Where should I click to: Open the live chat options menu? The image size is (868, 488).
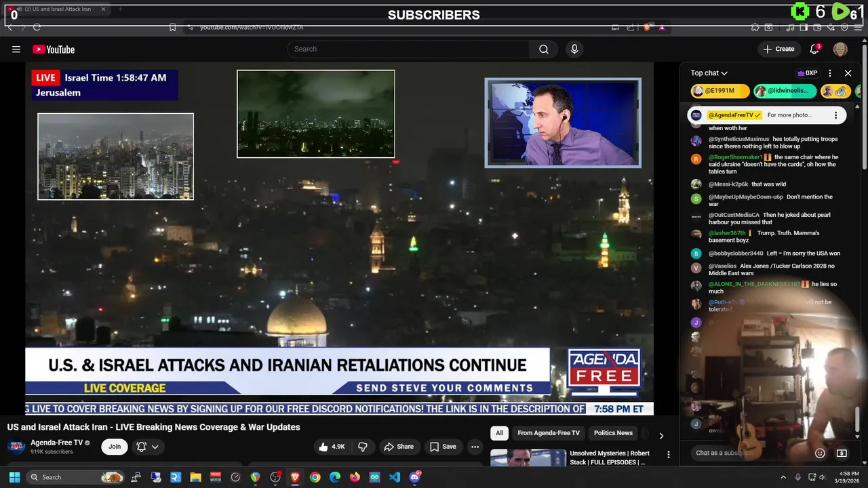click(x=830, y=73)
